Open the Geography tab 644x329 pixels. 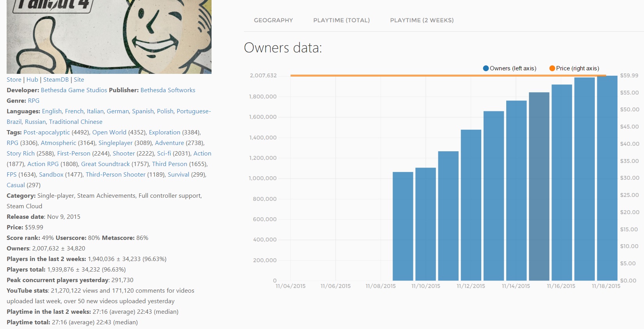coord(273,20)
